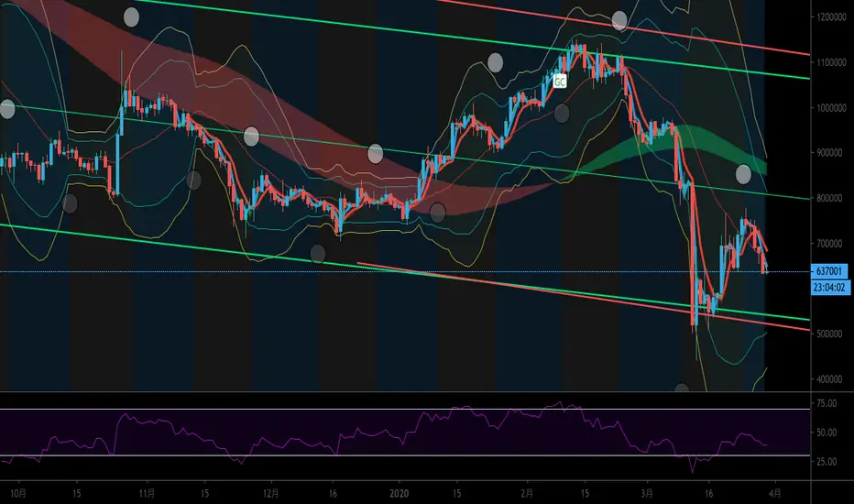Click dark circle marker just below GC label

coord(562,113)
